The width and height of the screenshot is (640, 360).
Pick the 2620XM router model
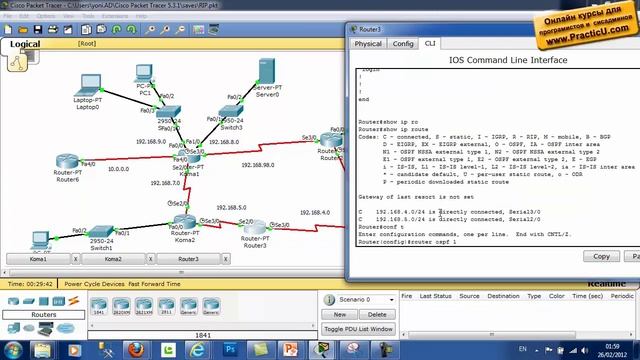click(x=121, y=306)
